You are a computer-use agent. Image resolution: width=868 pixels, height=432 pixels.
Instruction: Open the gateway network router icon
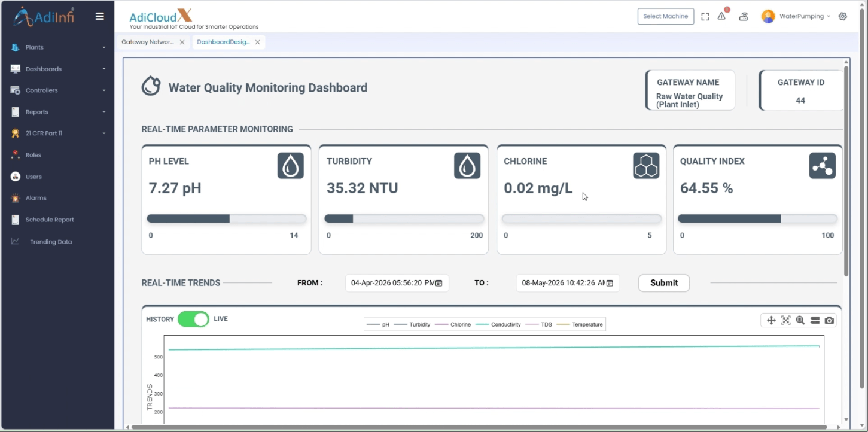tap(744, 17)
